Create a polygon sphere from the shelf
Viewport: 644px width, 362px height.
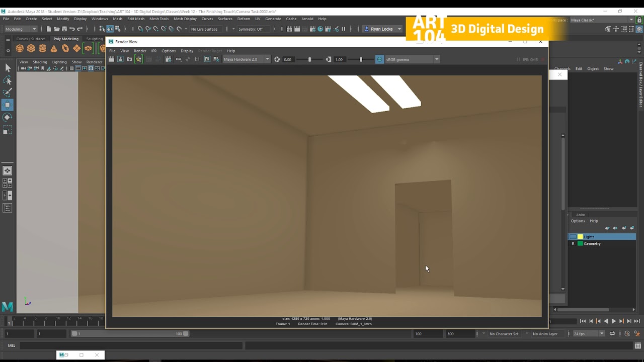point(20,48)
